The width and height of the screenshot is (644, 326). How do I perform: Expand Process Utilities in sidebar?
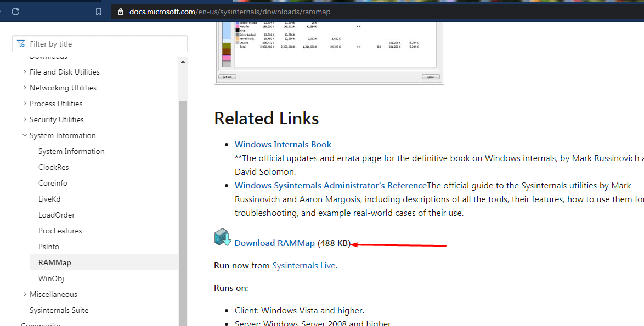tap(25, 104)
